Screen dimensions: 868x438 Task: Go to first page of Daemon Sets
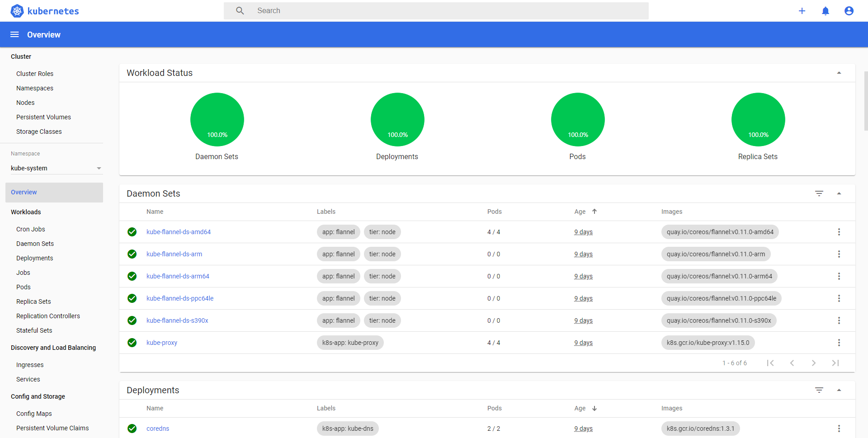[770, 363]
